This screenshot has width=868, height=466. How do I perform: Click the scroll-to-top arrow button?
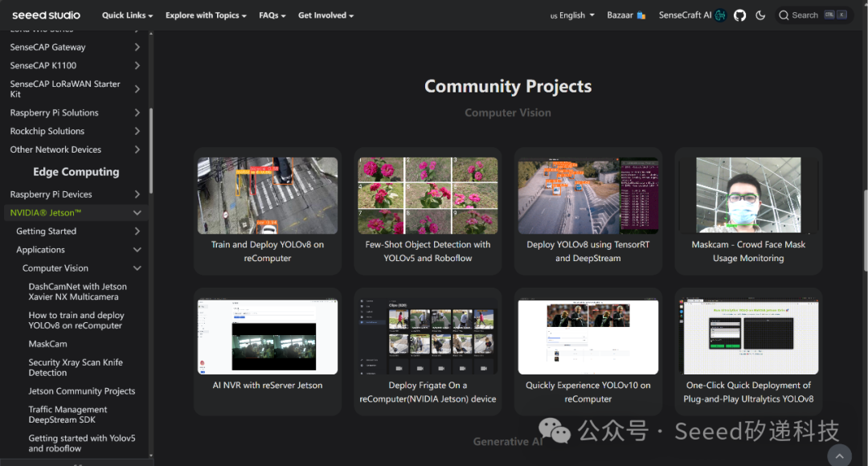(x=839, y=456)
